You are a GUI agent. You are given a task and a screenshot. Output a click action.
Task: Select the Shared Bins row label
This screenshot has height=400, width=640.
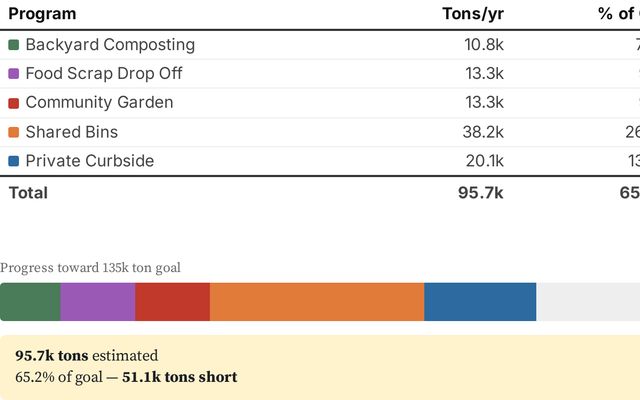click(x=71, y=132)
